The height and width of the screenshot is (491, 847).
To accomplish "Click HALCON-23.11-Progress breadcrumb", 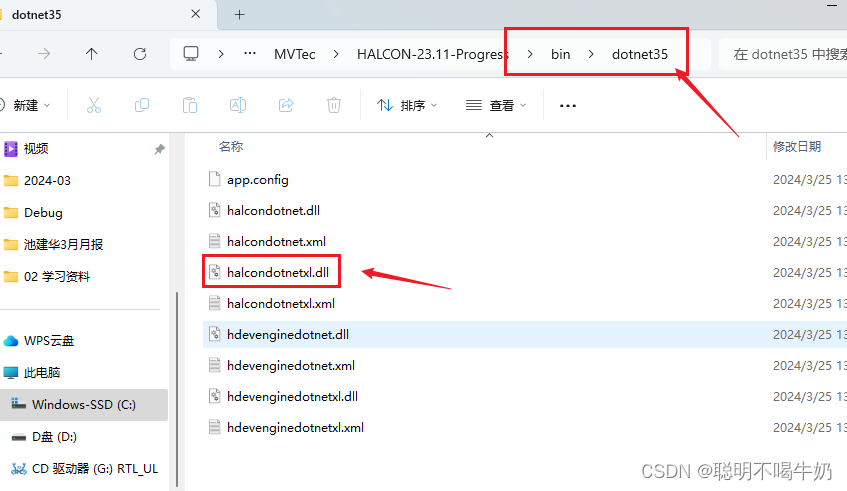I will pyautogui.click(x=433, y=54).
